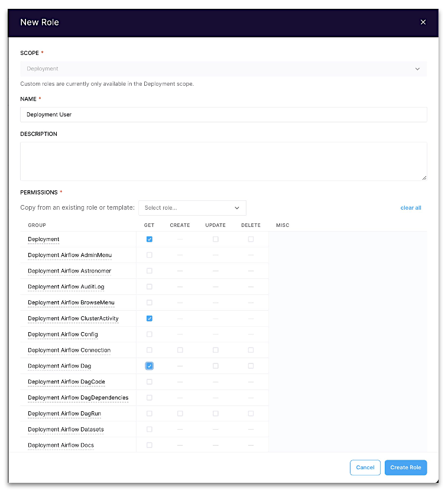Click the Deployment Airflow AdminMenu group label
Viewport: 448px width, 497px height.
70,255
